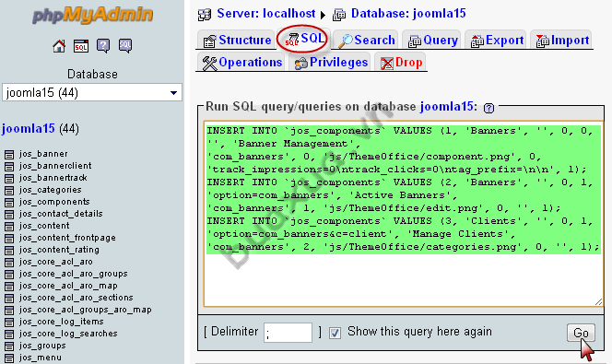612x364 pixels.
Task: Open the Import tab
Action: 562,40
